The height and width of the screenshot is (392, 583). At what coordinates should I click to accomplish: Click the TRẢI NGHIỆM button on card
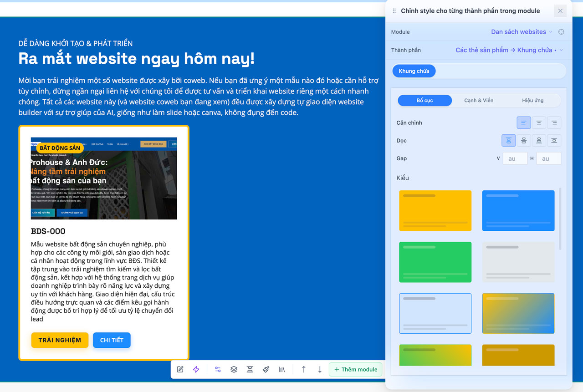click(x=60, y=340)
